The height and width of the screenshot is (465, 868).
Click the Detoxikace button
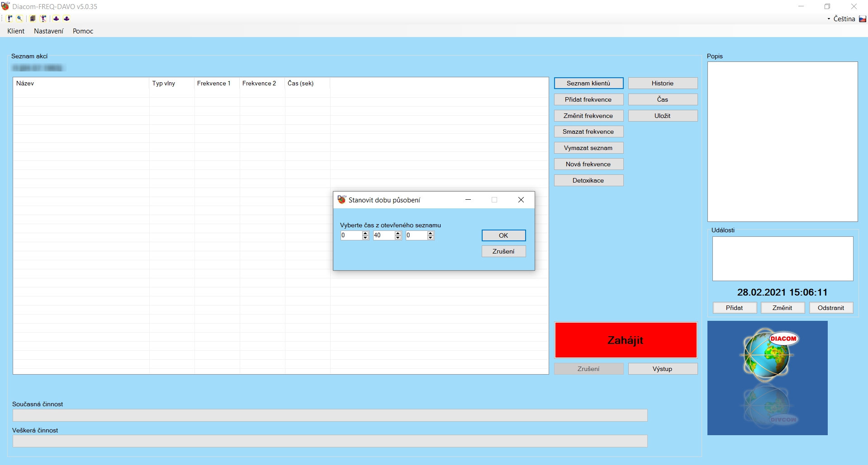(588, 180)
